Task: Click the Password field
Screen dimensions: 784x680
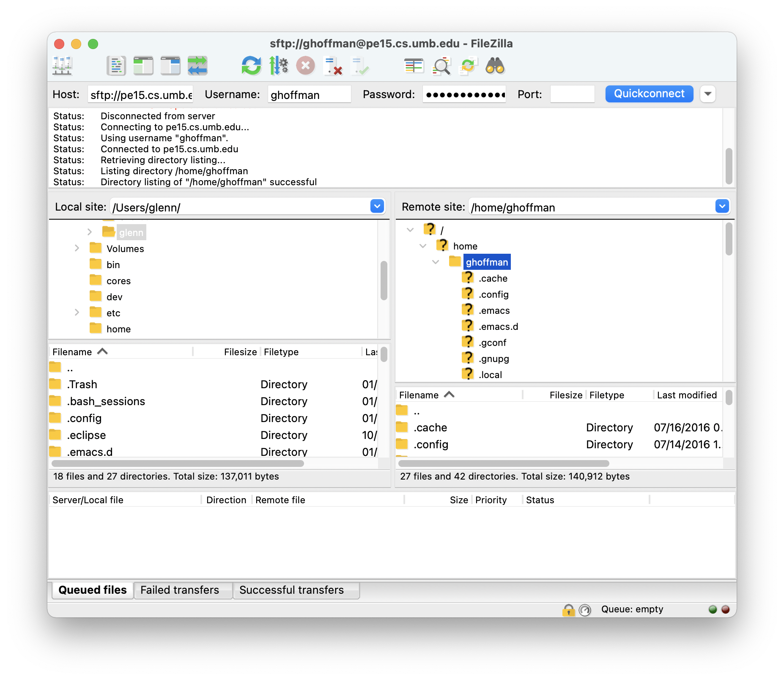Action: click(464, 94)
